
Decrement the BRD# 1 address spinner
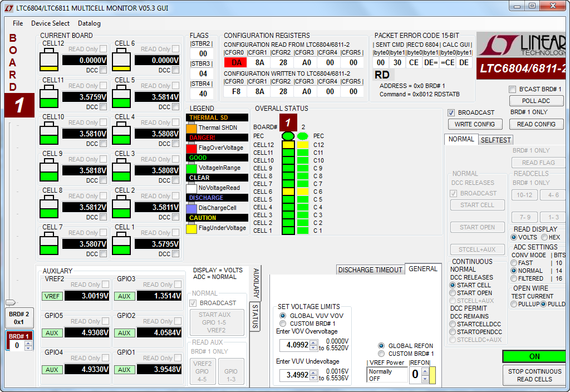(x=28, y=348)
